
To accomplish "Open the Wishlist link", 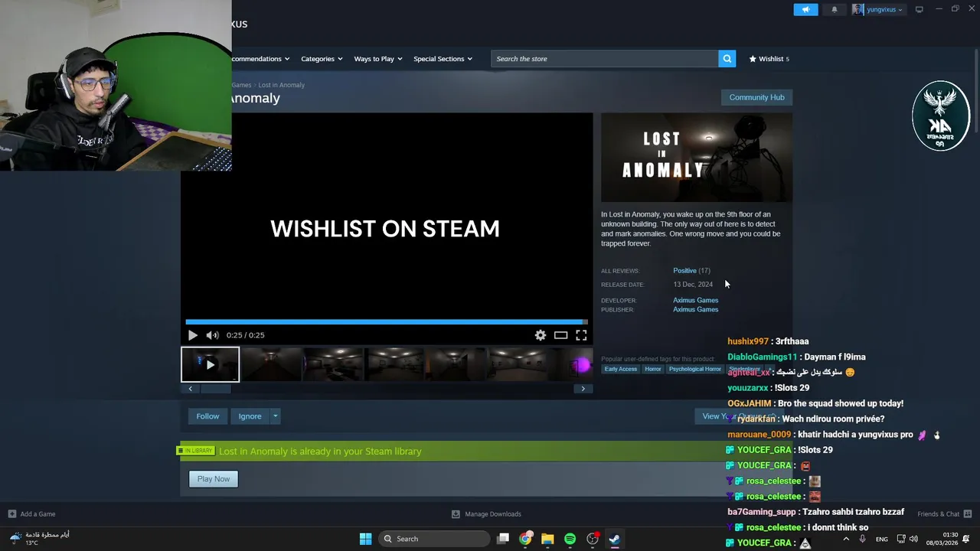I will [x=769, y=59].
